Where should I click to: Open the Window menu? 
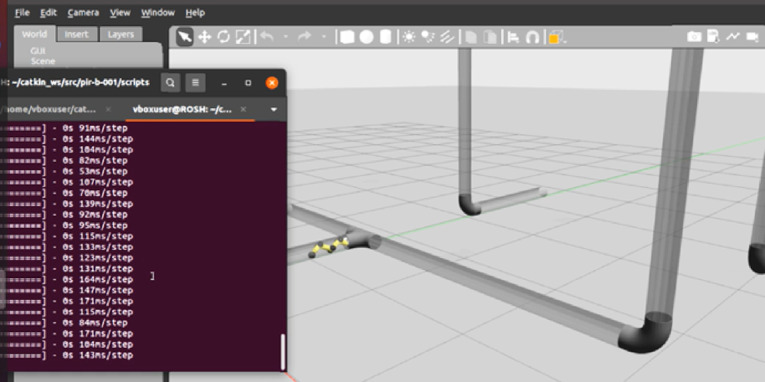pos(158,13)
